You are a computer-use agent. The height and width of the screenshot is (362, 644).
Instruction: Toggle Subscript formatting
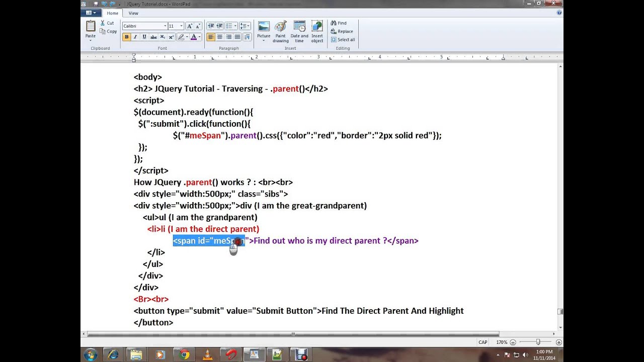162,37
